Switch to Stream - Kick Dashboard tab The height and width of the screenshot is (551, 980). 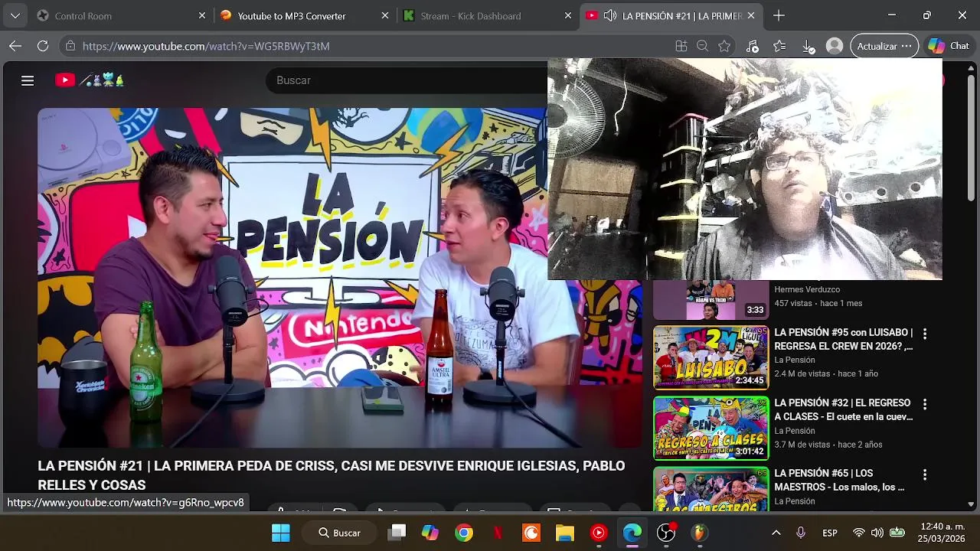486,15
